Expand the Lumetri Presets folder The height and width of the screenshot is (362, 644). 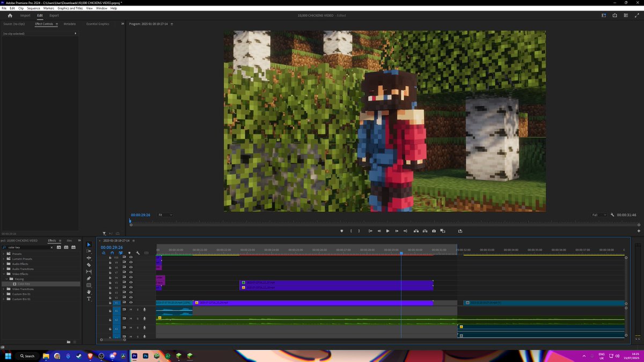point(3,259)
